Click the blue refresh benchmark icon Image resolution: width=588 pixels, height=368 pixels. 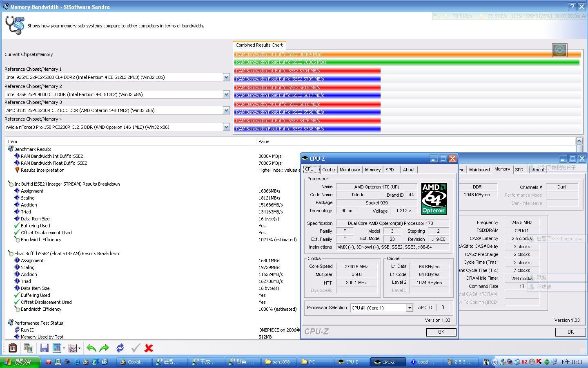[120, 348]
